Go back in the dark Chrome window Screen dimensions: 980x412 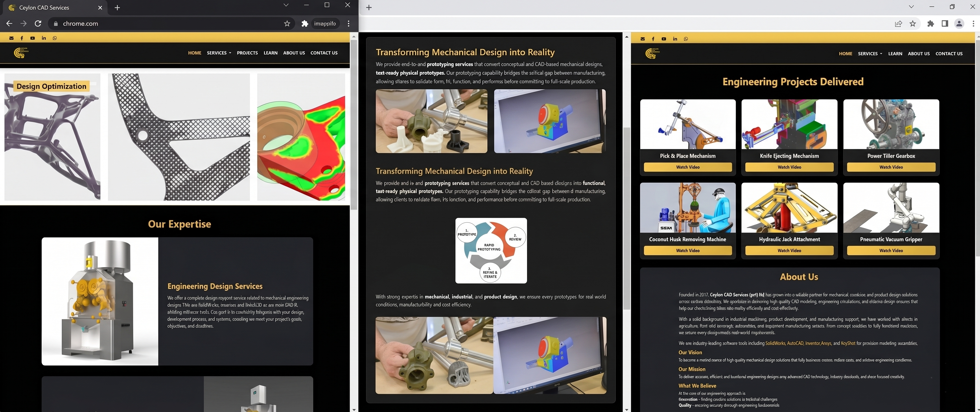click(10, 24)
